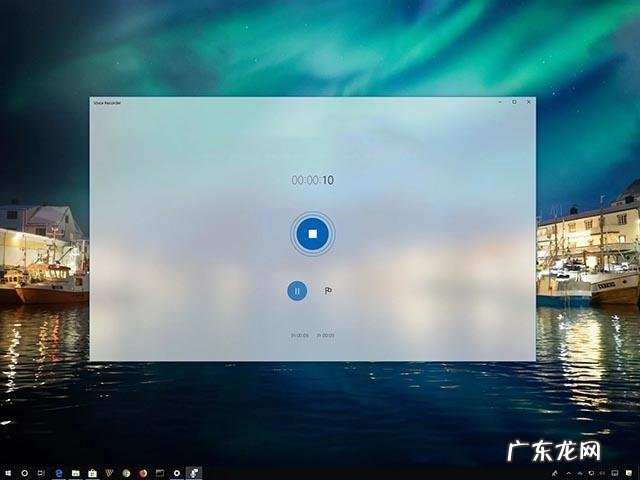Select the active Voice Recorder taskbar icon
Image resolution: width=640 pixels, height=480 pixels.
(x=194, y=473)
